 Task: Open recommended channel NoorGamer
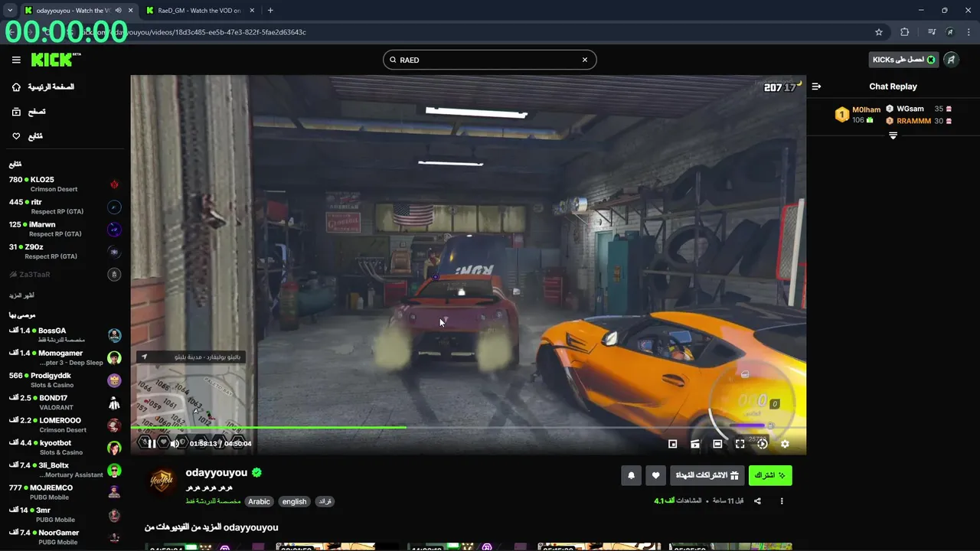point(65,536)
